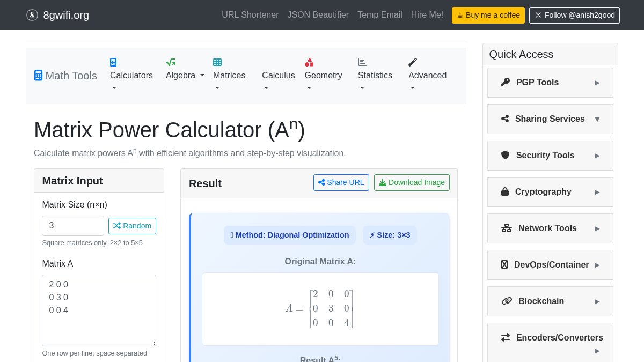Image resolution: width=644 pixels, height=362 pixels.
Task: Click the wrench icon beside PGP Tools
Action: pyautogui.click(x=505, y=82)
